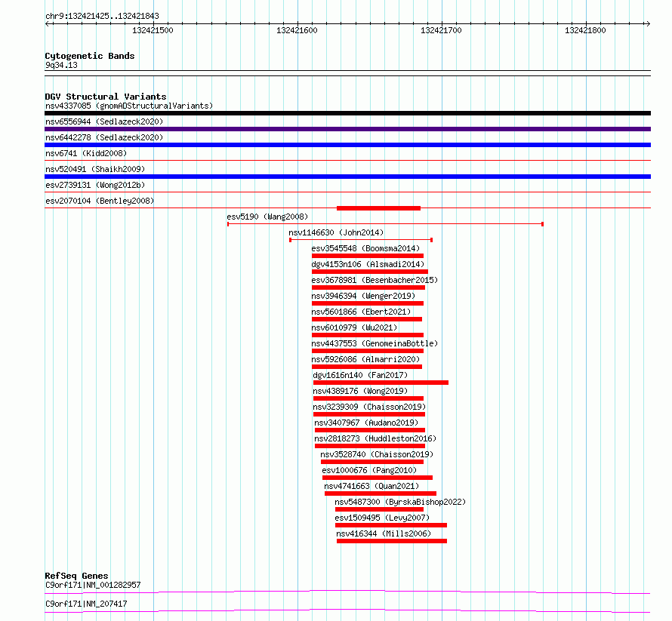This screenshot has height=621, width=672.
Task: Select the RefSeq Genes track heading
Action: coord(76,576)
